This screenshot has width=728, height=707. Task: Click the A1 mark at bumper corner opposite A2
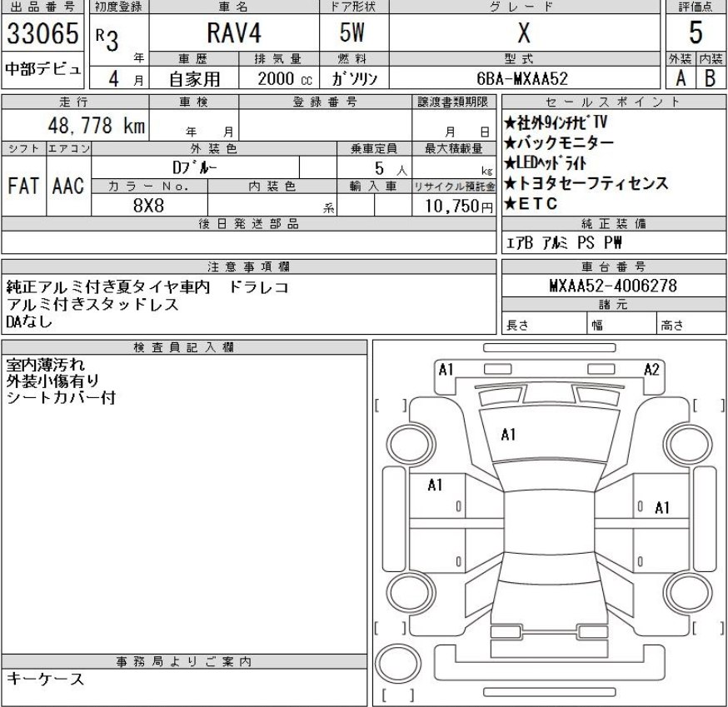pyautogui.click(x=446, y=370)
